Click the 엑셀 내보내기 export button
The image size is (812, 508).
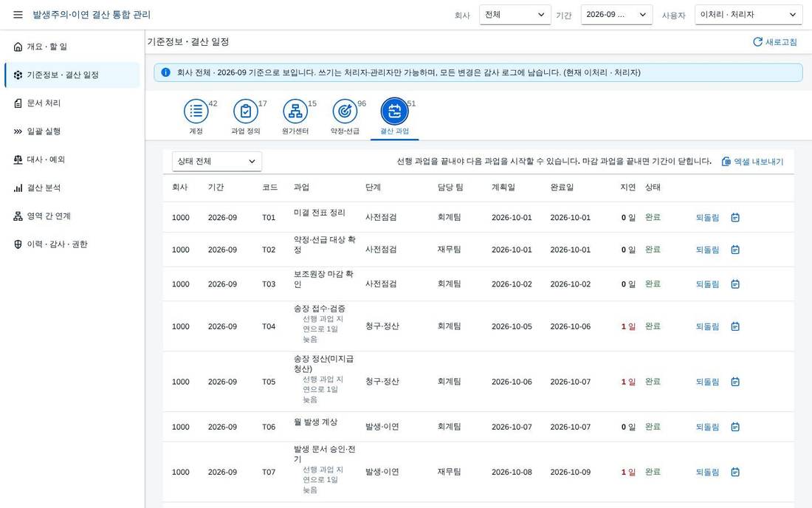point(752,162)
